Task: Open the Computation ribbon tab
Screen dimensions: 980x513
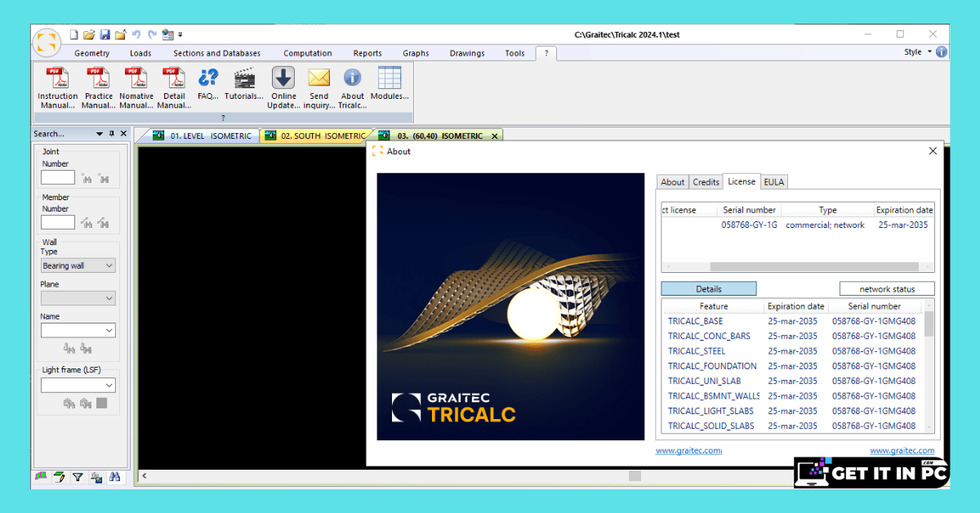Action: point(308,53)
